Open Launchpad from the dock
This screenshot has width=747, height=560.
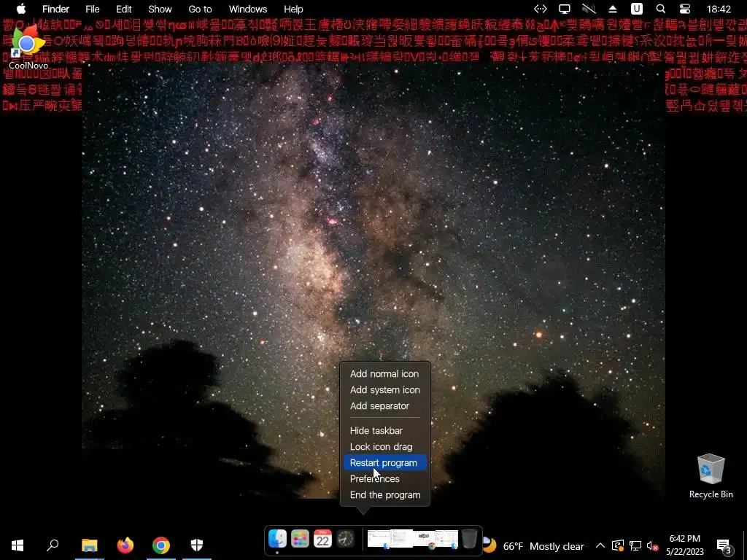[x=300, y=539]
